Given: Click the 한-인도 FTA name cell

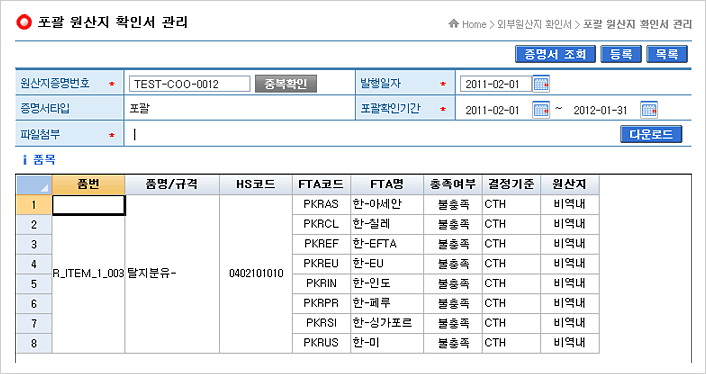Looking at the screenshot, I should [387, 284].
